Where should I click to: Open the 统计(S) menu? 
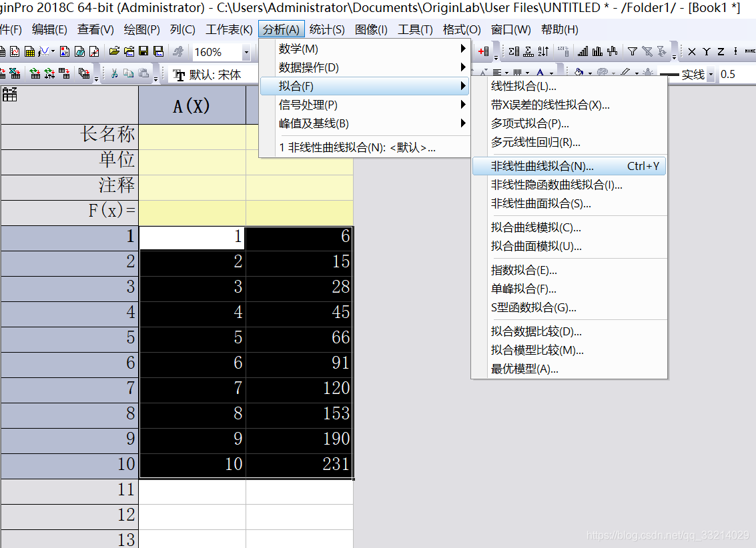click(327, 30)
